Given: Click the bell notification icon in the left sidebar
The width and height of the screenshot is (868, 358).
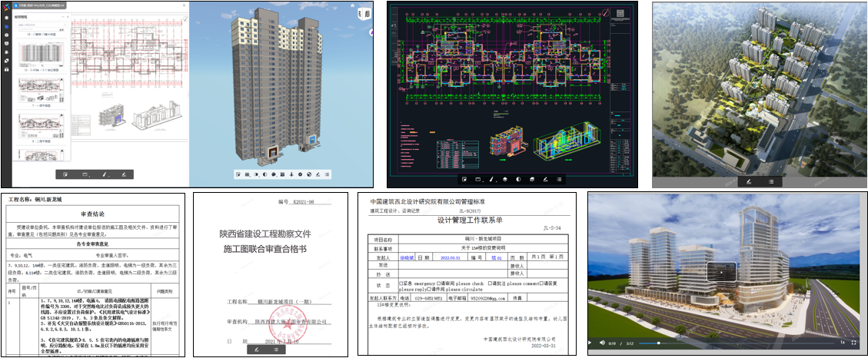Looking at the screenshot, I should (7, 52).
